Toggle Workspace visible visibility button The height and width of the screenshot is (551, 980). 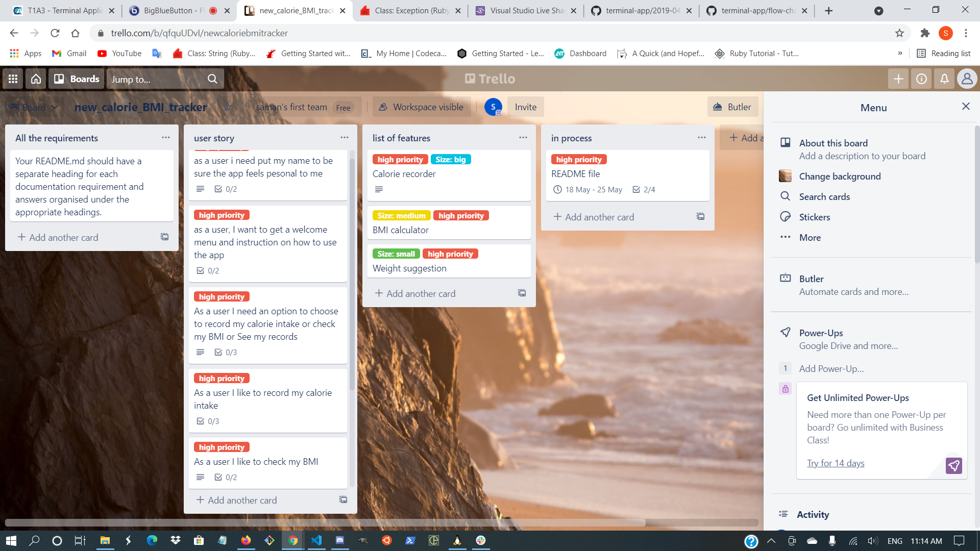coord(421,107)
